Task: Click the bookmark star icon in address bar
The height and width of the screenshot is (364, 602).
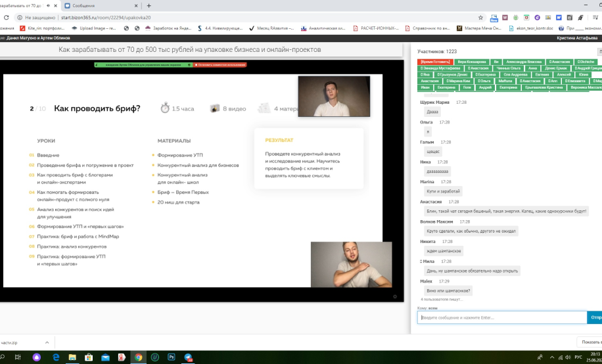Action: pyautogui.click(x=481, y=18)
